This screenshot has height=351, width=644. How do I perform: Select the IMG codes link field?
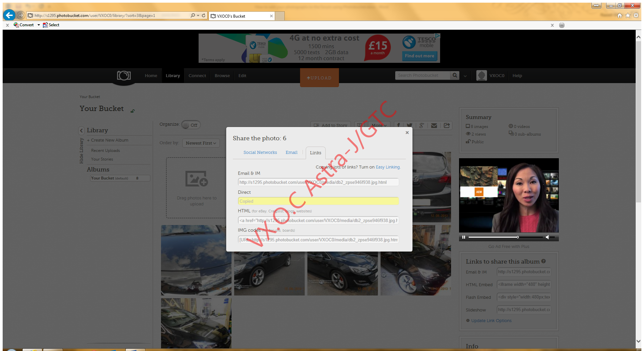tap(318, 239)
